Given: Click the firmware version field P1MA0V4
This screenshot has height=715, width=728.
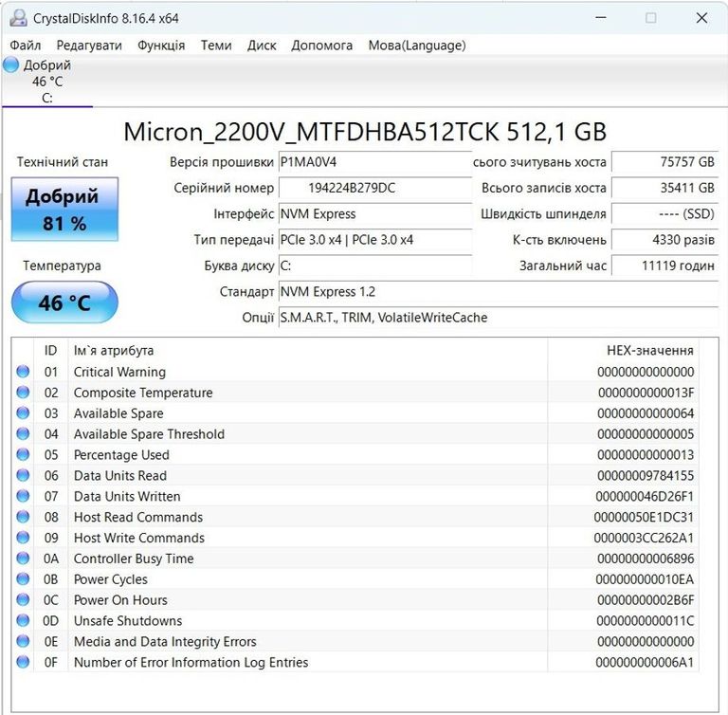Looking at the screenshot, I should [x=374, y=162].
